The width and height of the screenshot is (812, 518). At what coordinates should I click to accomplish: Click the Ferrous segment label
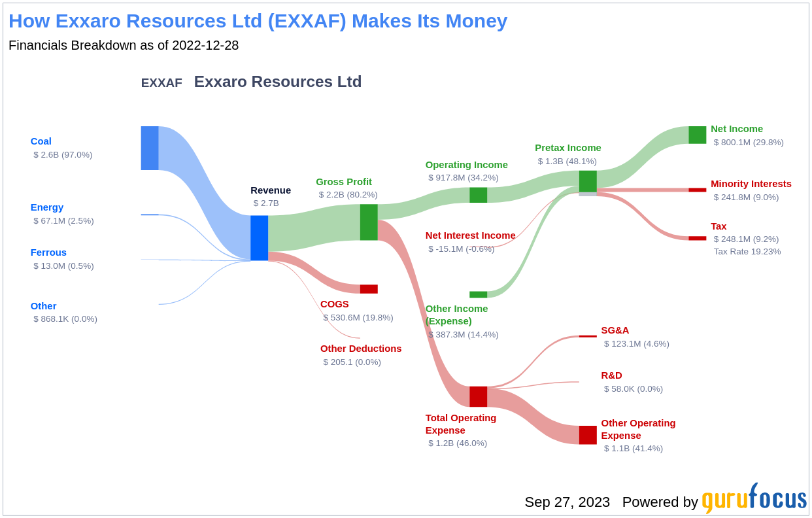(48, 252)
